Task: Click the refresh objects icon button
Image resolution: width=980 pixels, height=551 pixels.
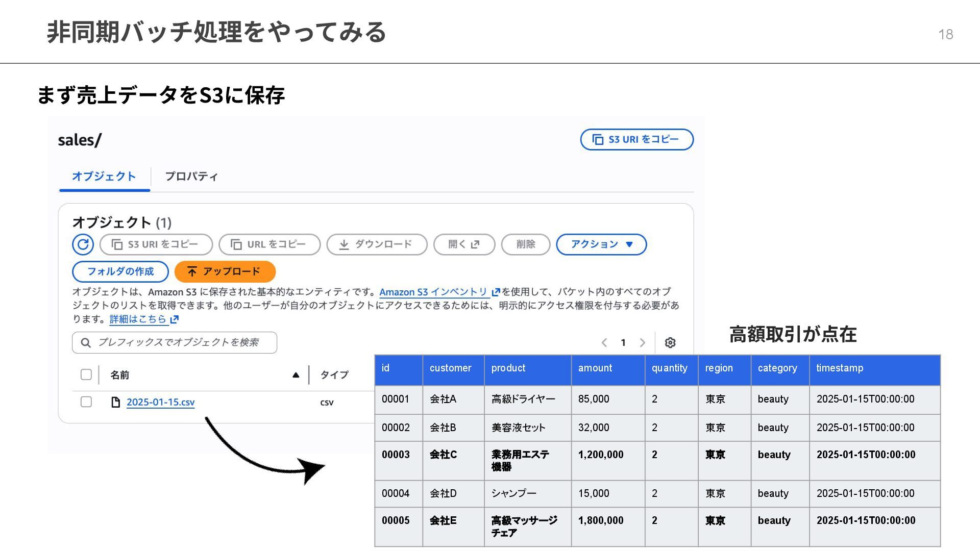Action: 83,244
